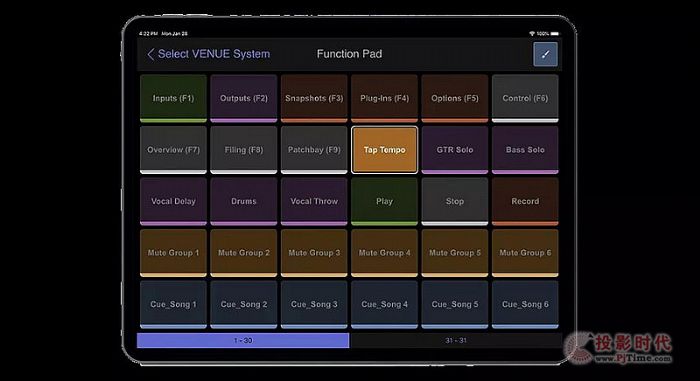Switch to the 31 - 31 page tab
This screenshot has height=381, width=700.
click(x=456, y=340)
